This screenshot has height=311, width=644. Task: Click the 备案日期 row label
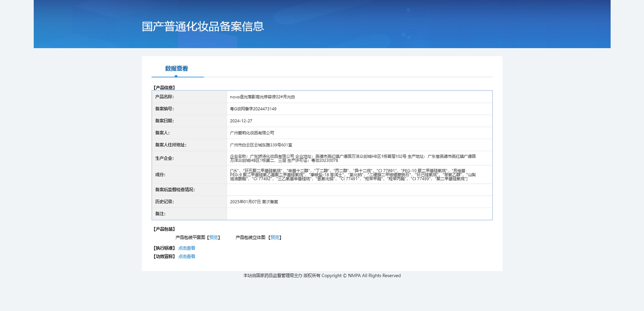(x=164, y=121)
